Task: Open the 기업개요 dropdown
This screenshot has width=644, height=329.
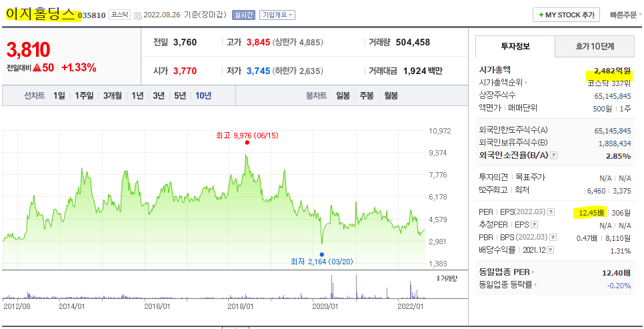Action: 277,15
